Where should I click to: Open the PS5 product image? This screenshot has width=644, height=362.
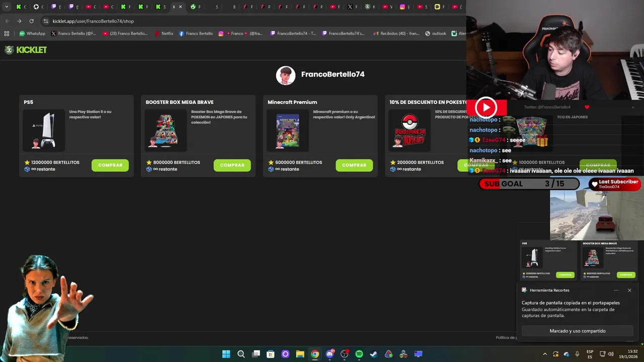pyautogui.click(x=44, y=131)
